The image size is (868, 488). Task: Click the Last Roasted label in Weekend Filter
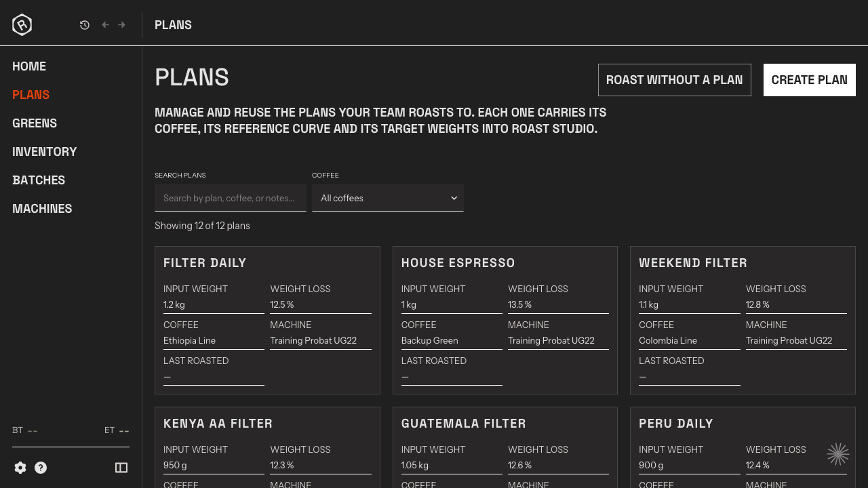[671, 361]
